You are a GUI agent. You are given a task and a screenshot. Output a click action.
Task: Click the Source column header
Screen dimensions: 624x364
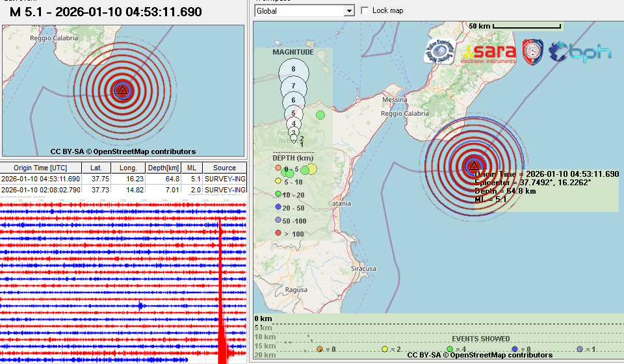pos(224,168)
